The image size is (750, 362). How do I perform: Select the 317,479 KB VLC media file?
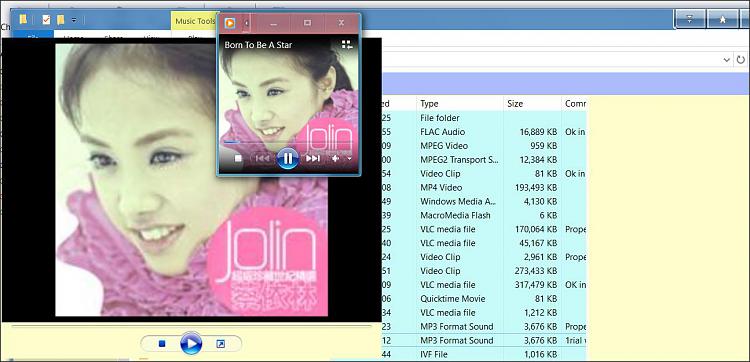pyautogui.click(x=484, y=285)
